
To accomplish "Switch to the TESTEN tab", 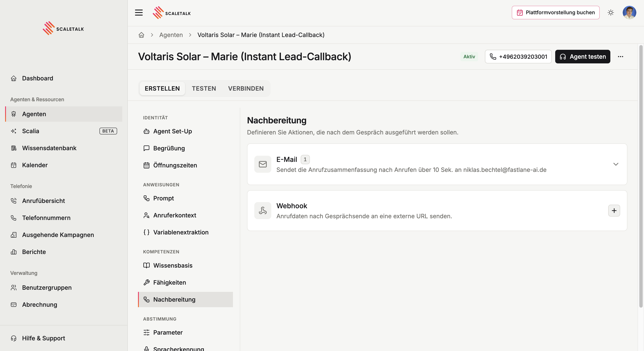I will click(x=204, y=88).
